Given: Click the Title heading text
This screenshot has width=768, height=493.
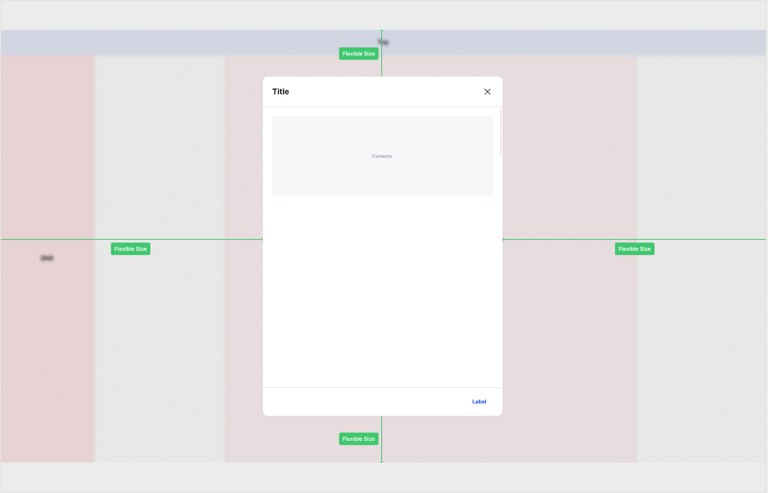Looking at the screenshot, I should pyautogui.click(x=281, y=92).
